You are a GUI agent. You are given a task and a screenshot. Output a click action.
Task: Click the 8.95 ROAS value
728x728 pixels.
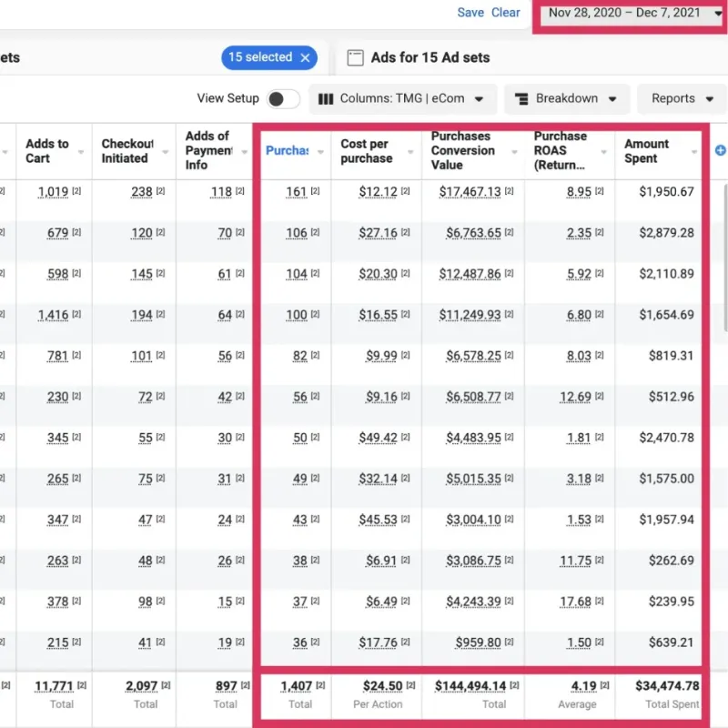579,192
